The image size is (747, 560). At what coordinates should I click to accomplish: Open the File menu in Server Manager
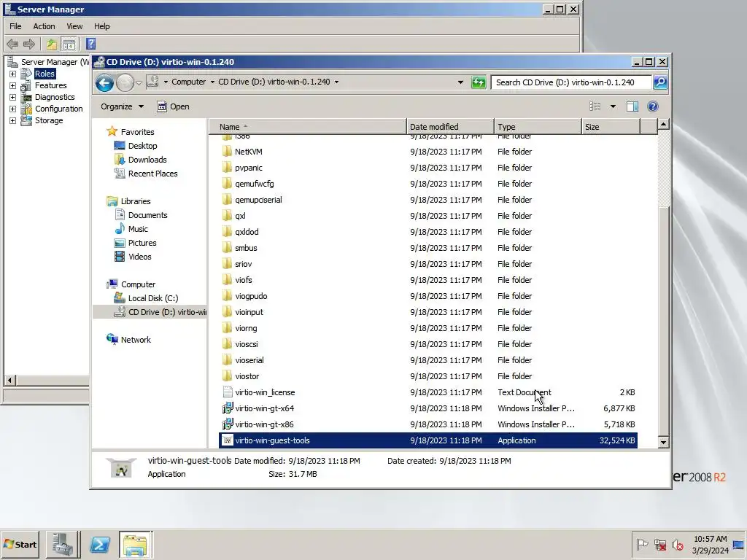click(15, 26)
